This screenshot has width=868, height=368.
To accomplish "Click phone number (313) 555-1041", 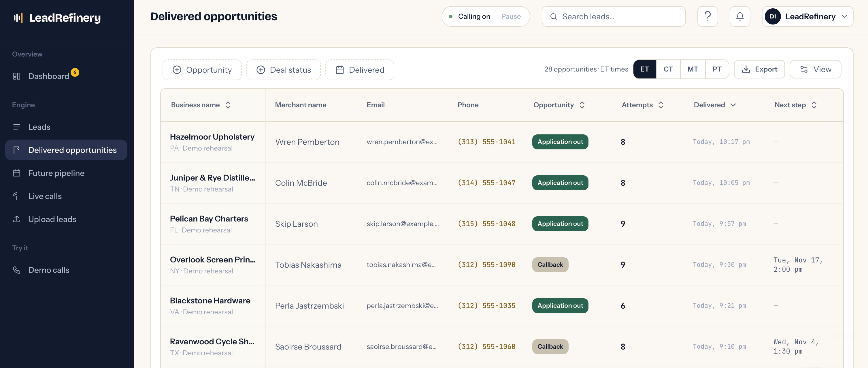I will coord(486,142).
